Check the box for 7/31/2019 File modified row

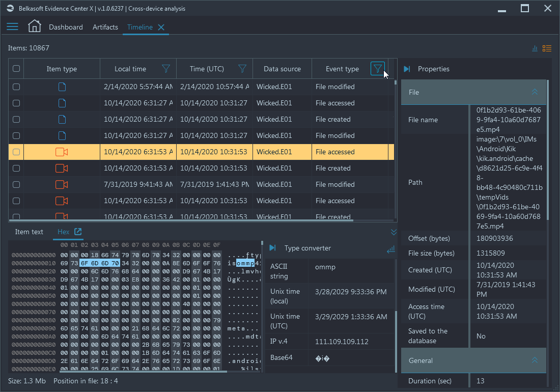[x=16, y=185]
